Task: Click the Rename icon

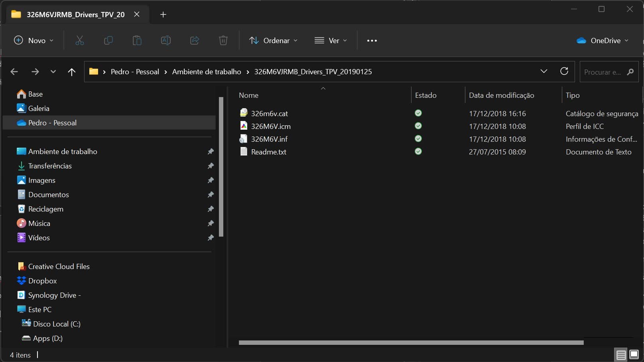Action: pyautogui.click(x=165, y=40)
